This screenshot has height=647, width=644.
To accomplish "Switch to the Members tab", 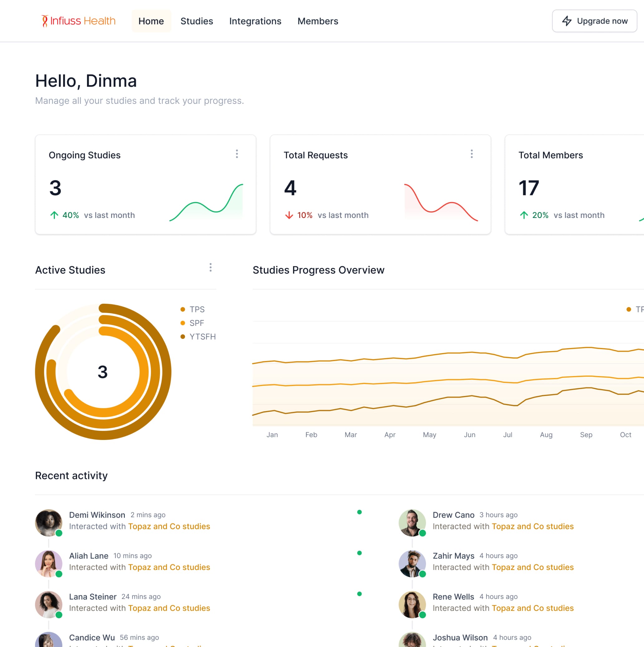I will 318,21.
